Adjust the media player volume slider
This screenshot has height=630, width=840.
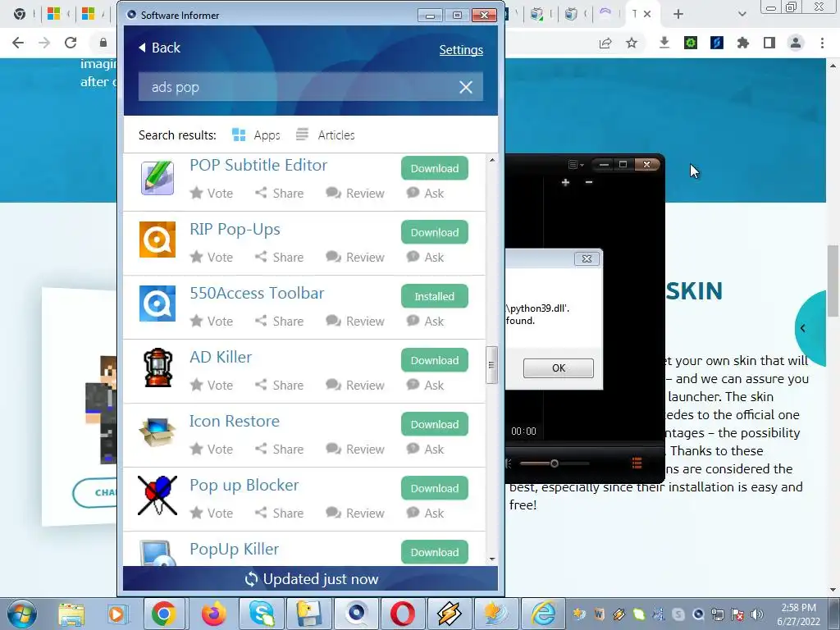(554, 463)
